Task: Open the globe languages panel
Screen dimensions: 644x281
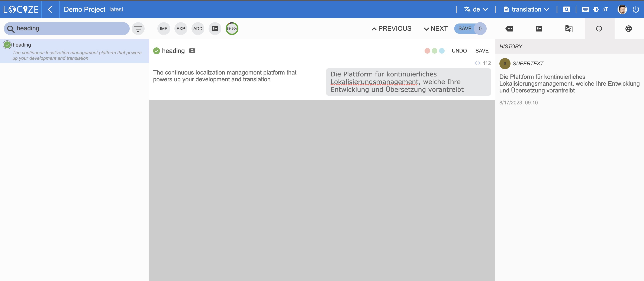Action: click(x=628, y=29)
